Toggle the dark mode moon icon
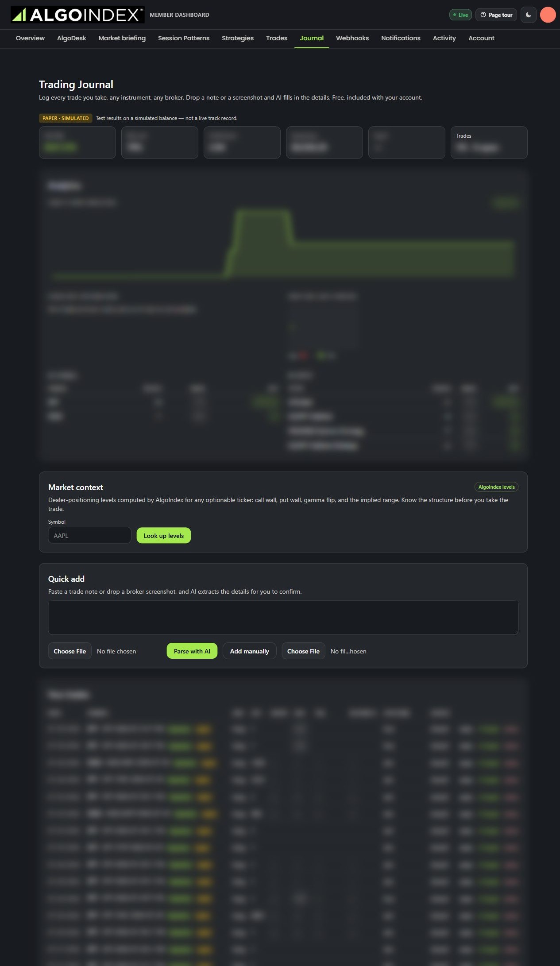Screen dimensions: 560x966 tap(529, 15)
